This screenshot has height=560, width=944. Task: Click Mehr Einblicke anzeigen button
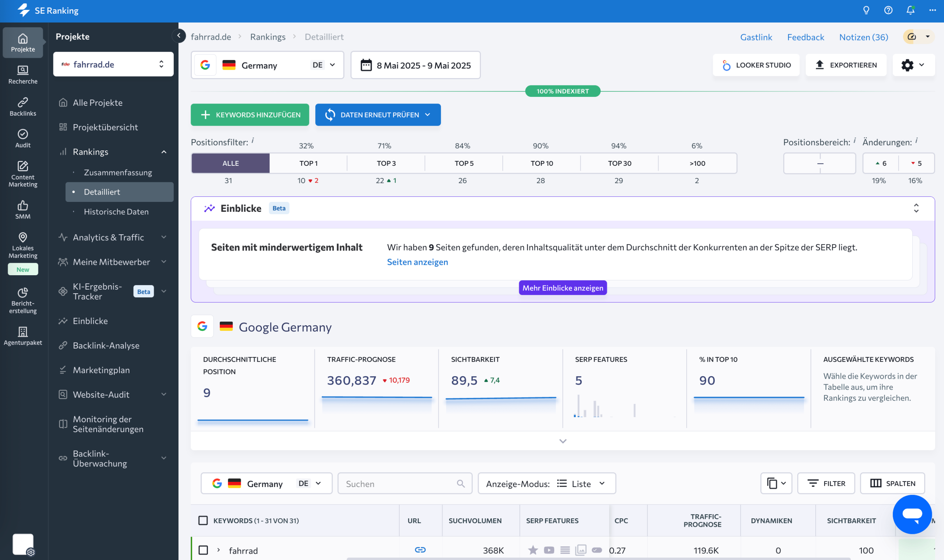click(x=563, y=287)
